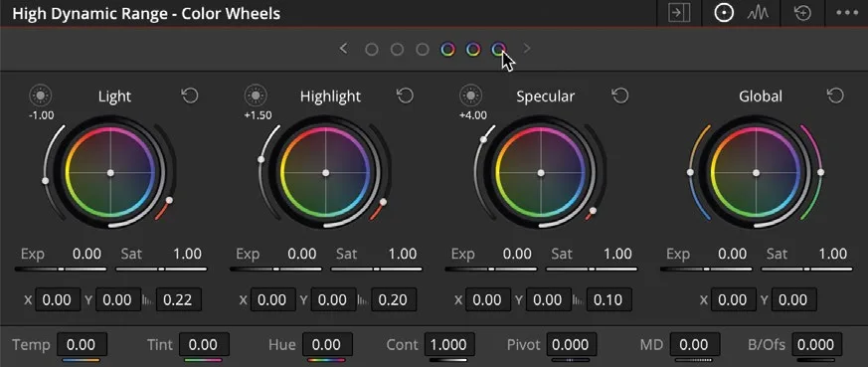Go to previous wheel bank arrow
868x367 pixels.
point(343,50)
